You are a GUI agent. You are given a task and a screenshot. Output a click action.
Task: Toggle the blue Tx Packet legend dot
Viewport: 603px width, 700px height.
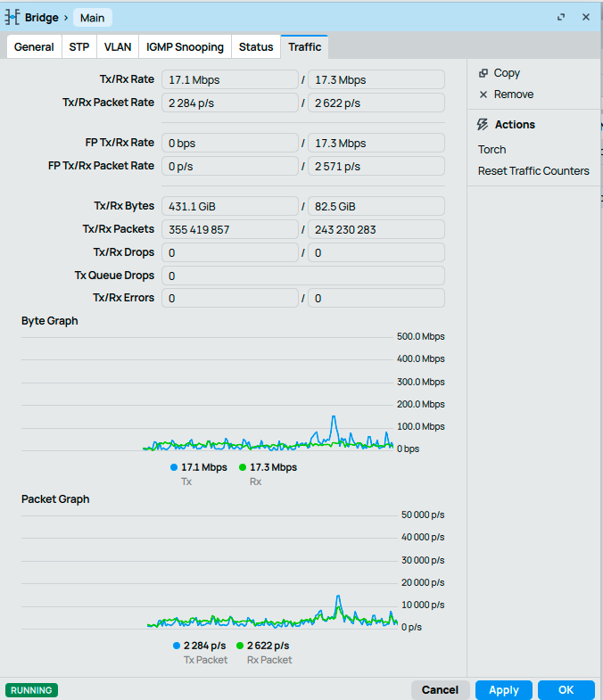pos(177,646)
